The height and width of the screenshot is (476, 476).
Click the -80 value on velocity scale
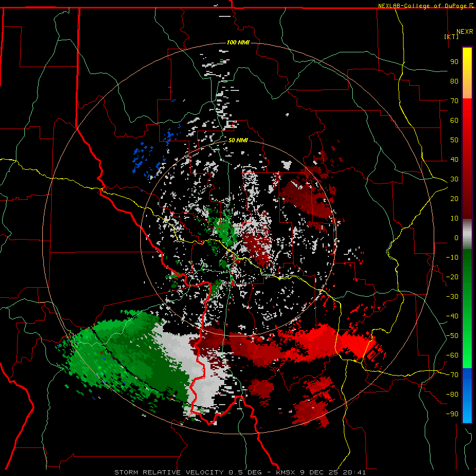coord(452,395)
